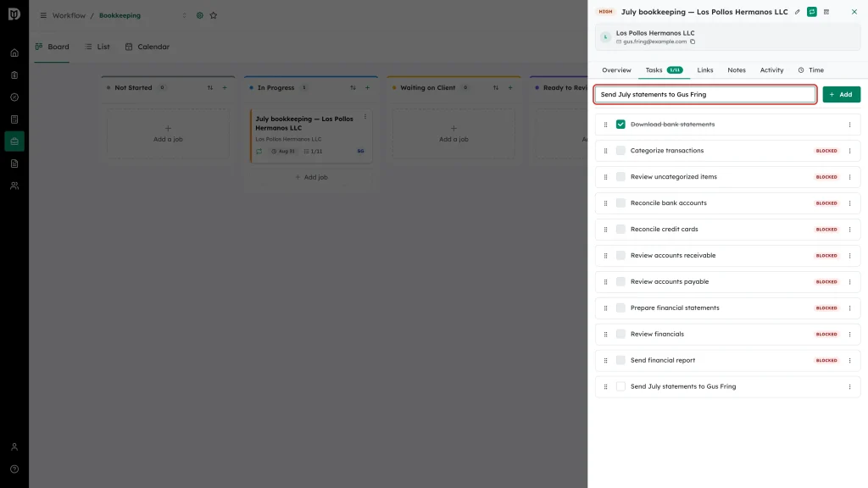Grab drag handle for Download bank statements

coord(605,125)
